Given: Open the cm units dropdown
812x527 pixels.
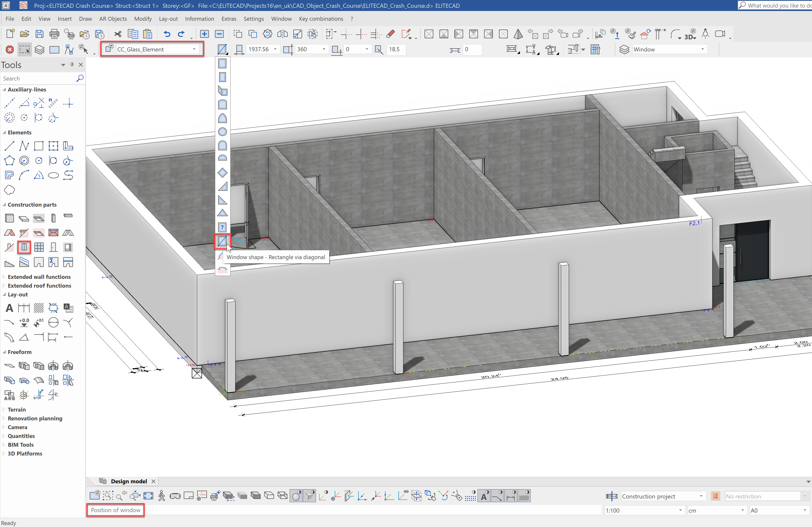Looking at the screenshot, I should [743, 510].
